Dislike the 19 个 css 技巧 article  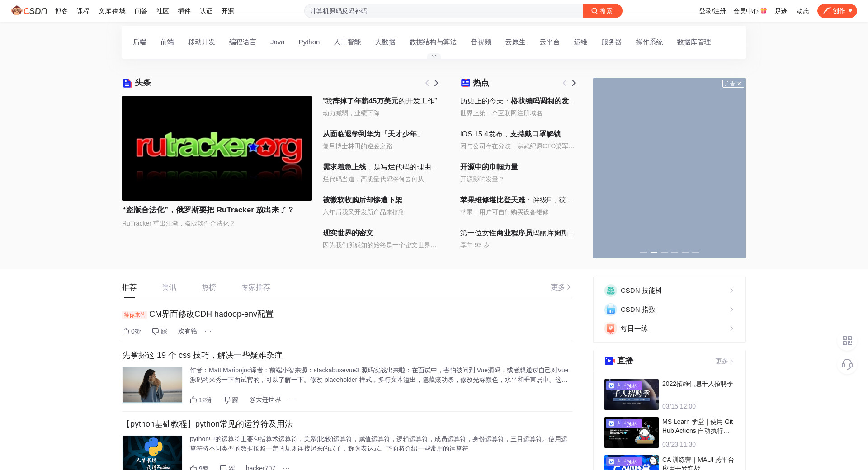coord(231,400)
